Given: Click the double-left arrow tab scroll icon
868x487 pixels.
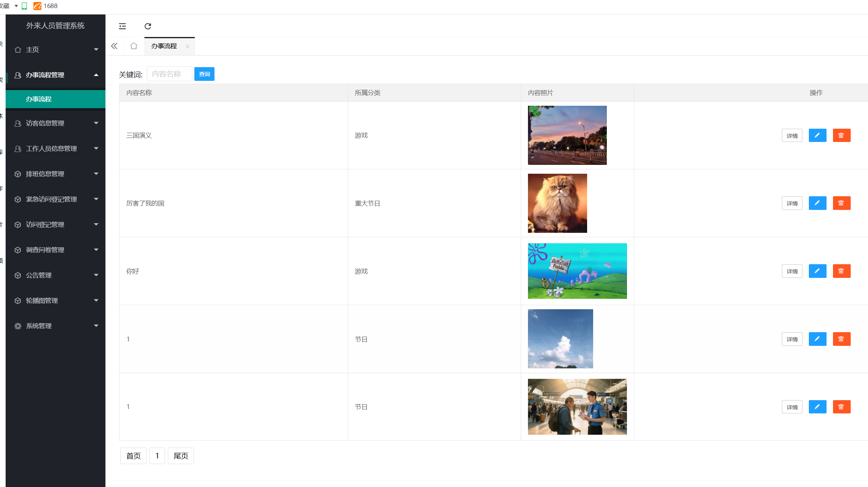Looking at the screenshot, I should (114, 46).
